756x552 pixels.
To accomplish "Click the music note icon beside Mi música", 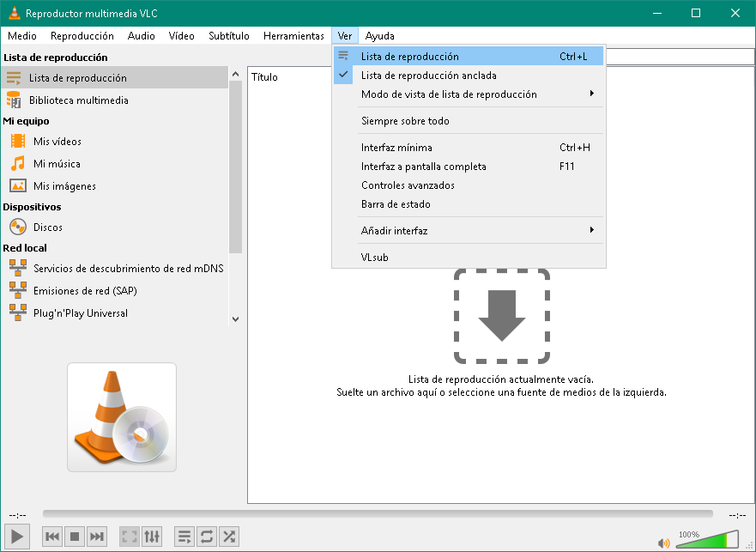I will [18, 164].
